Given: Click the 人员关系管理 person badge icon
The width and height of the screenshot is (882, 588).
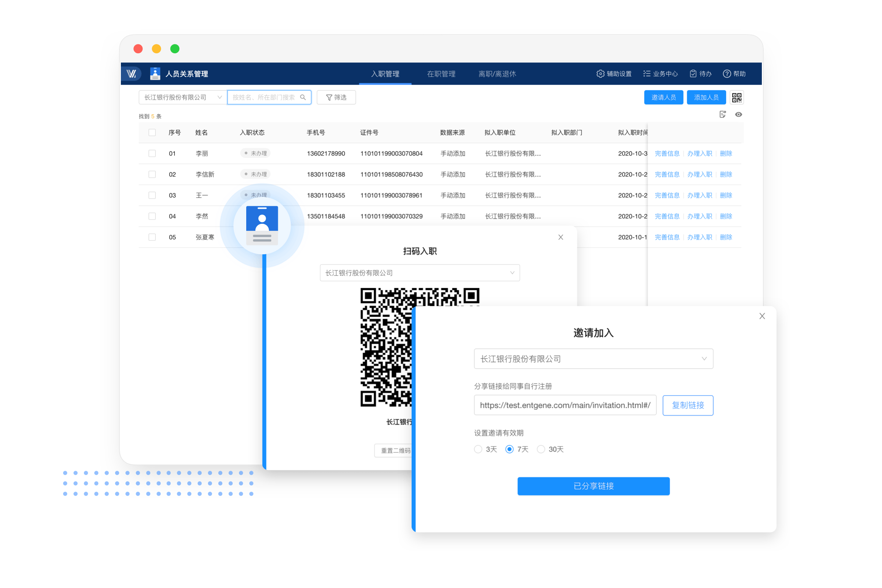Looking at the screenshot, I should point(155,74).
